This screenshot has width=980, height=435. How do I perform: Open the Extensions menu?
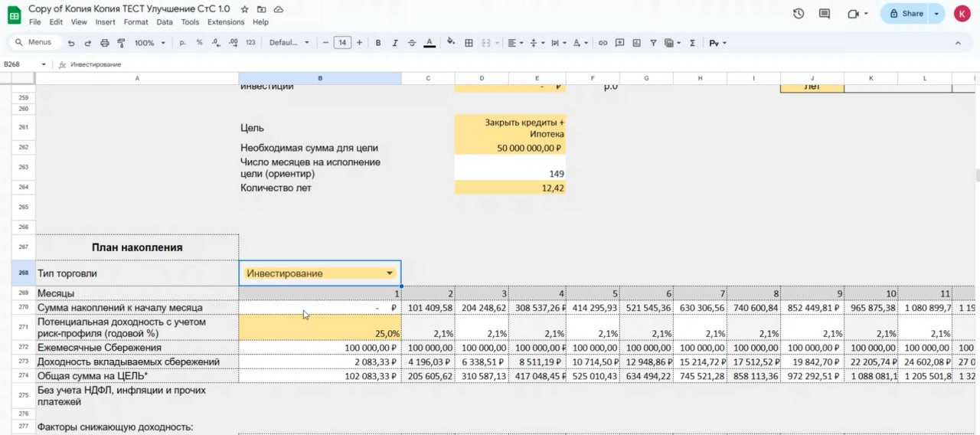(226, 22)
